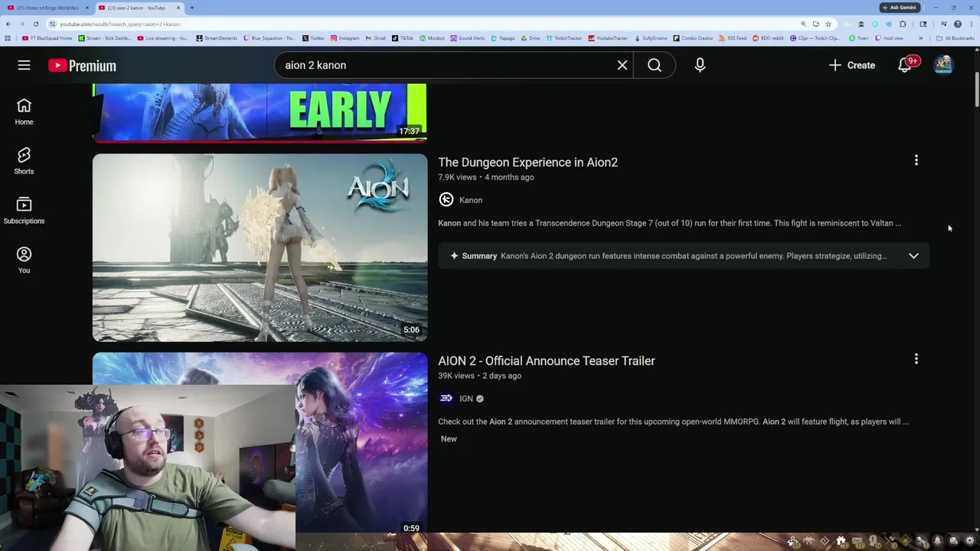Open the Chrome apps grid in the bookmarks bar

[x=8, y=38]
